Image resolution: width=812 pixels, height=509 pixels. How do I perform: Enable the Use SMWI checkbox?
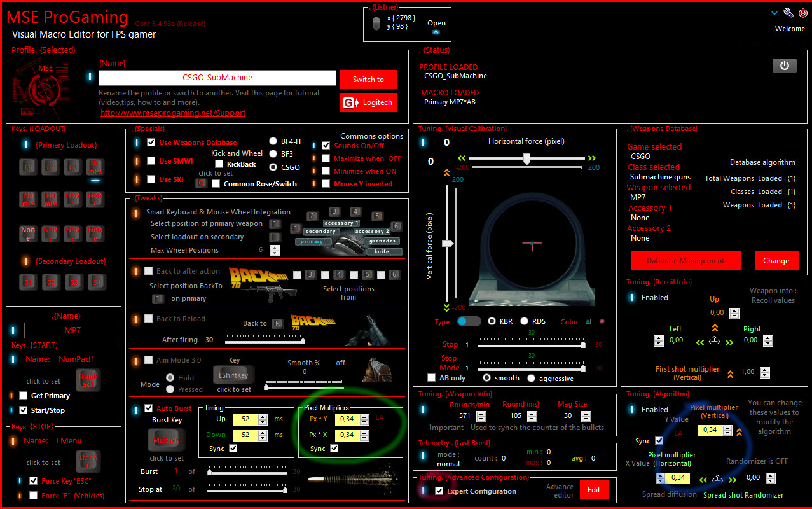pyautogui.click(x=151, y=161)
